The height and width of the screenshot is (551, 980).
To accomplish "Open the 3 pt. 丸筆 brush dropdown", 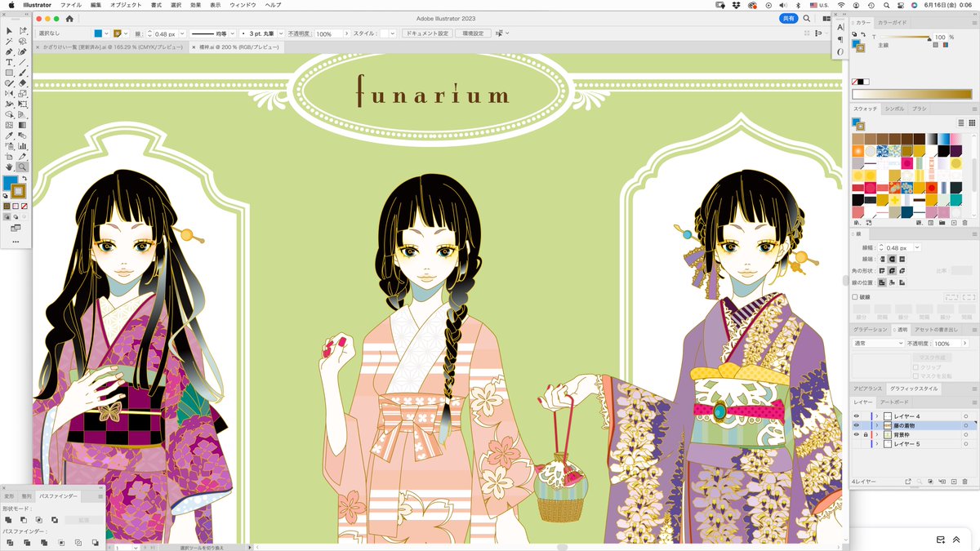I will tap(281, 33).
